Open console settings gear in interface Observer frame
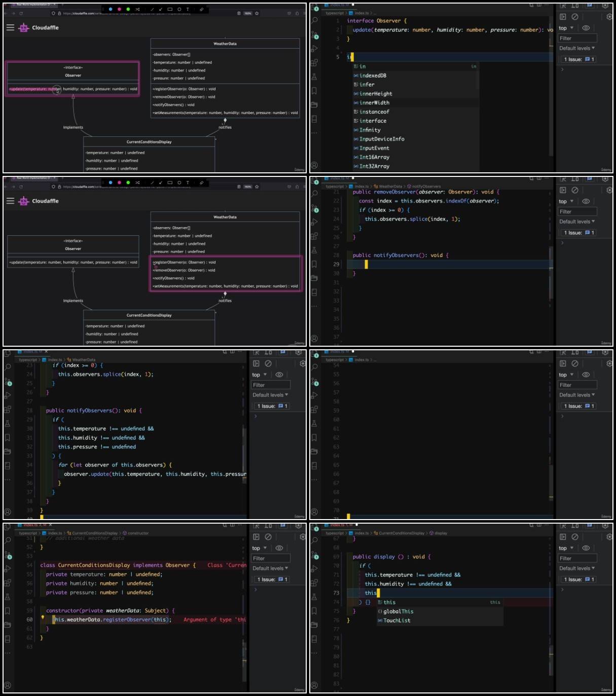Screen dimensions: 616x696 609,17
